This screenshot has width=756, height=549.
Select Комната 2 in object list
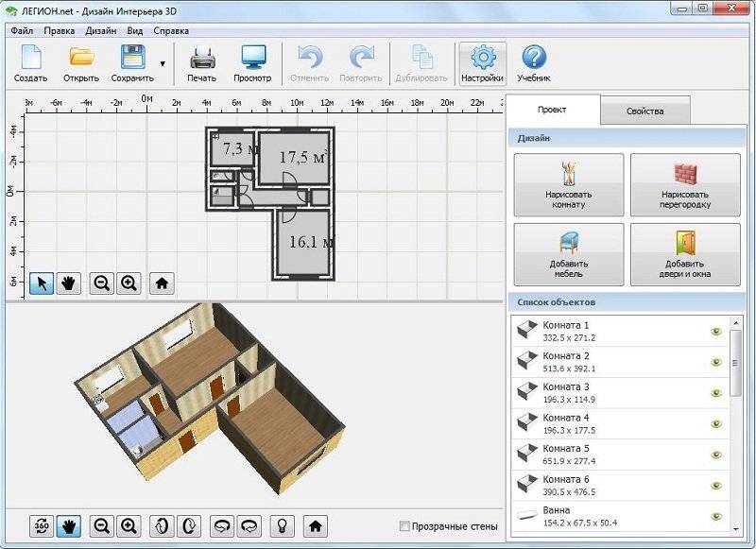coord(621,362)
